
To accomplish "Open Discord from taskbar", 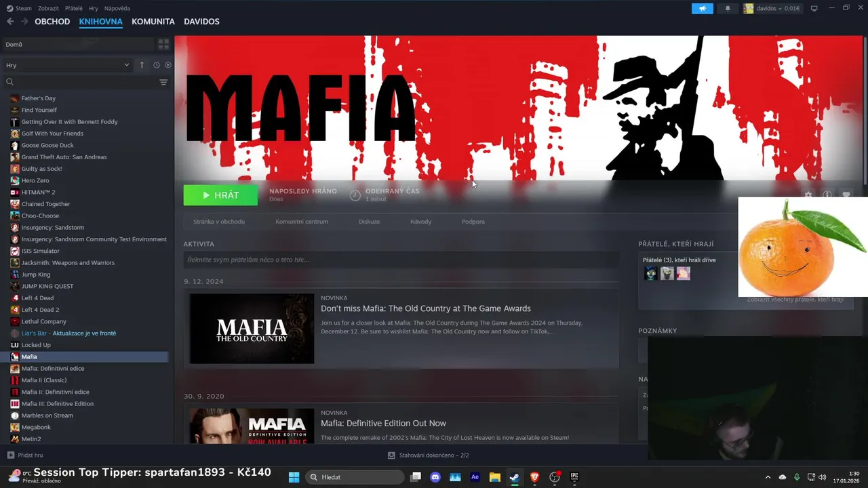I will point(435,477).
